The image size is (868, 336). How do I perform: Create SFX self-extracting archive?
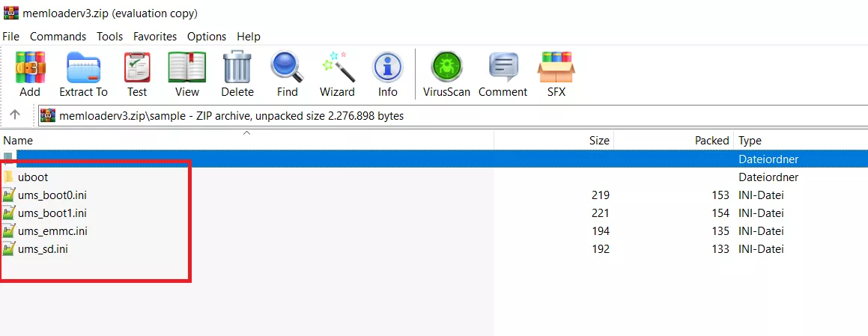tap(556, 74)
